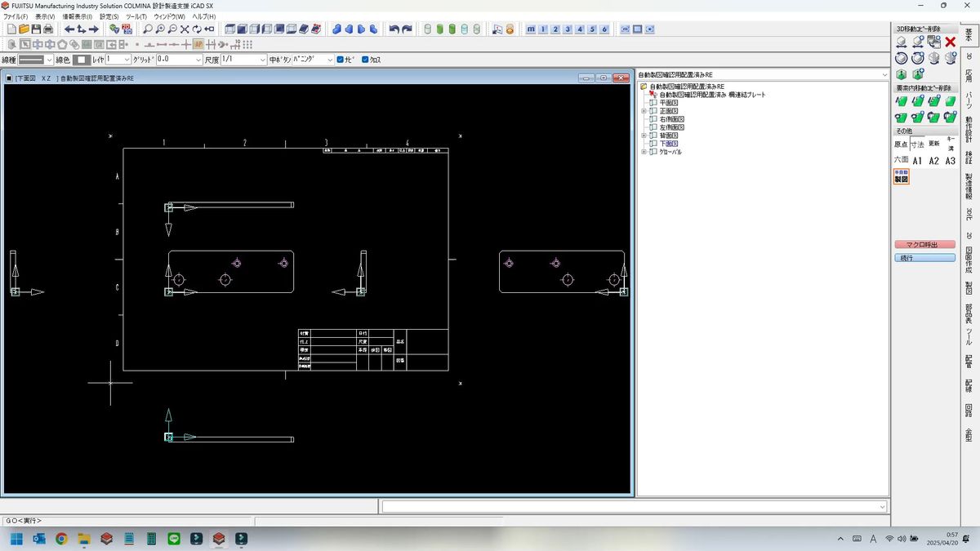Screen dimensions: 980x551
Task: Open a file using the folder icon
Action: (24, 29)
